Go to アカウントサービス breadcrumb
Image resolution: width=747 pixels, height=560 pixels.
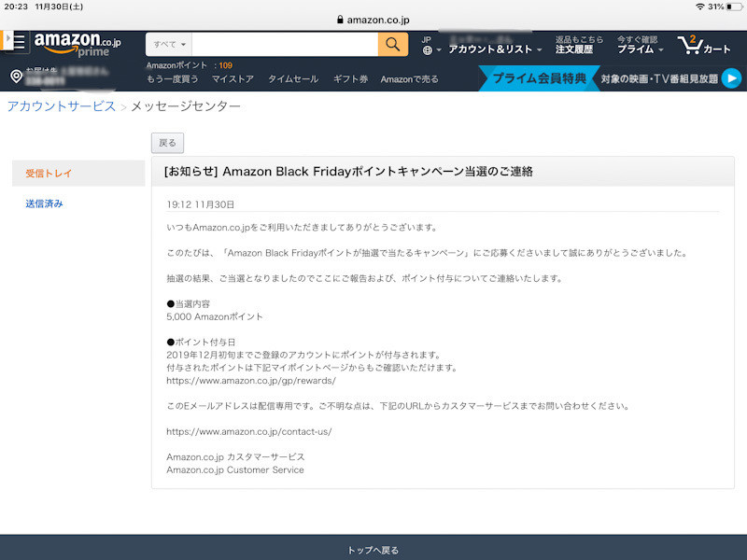point(62,106)
